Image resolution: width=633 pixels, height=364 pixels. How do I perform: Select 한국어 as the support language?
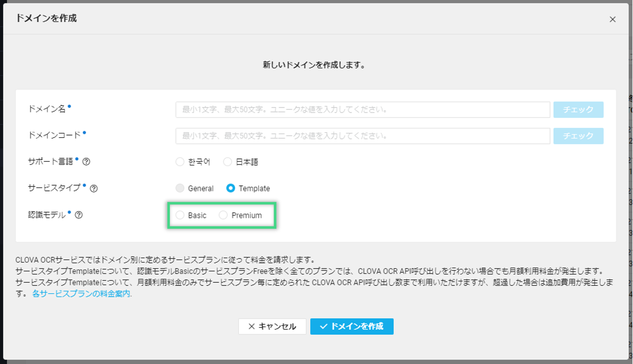[180, 162]
